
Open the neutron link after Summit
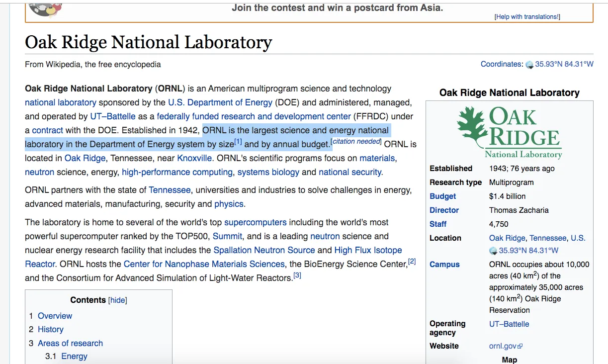tap(325, 236)
